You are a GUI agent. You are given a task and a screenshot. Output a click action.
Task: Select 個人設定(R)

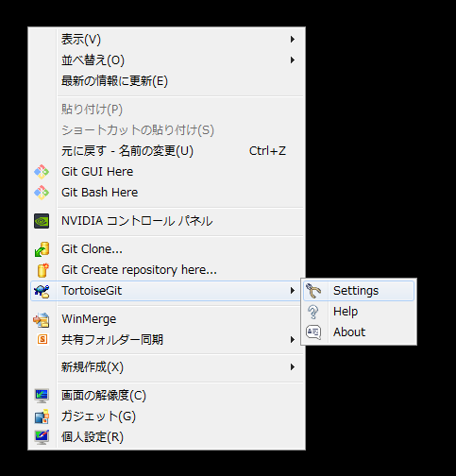167,437
